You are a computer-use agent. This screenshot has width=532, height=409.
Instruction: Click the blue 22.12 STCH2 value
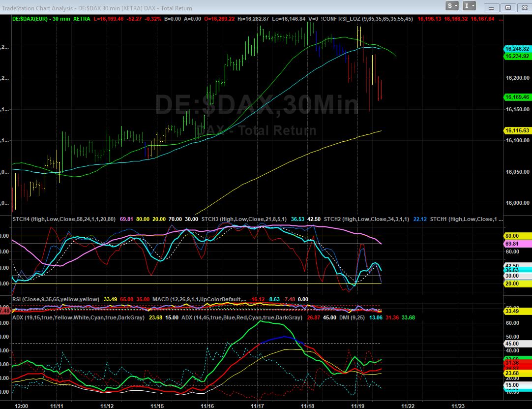(420, 219)
